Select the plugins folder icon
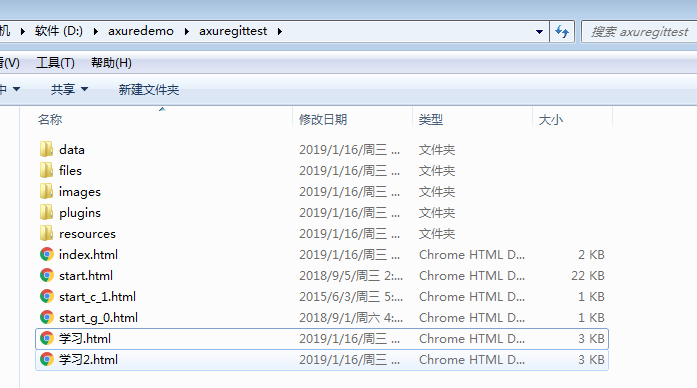The width and height of the screenshot is (697, 388). coord(46,212)
